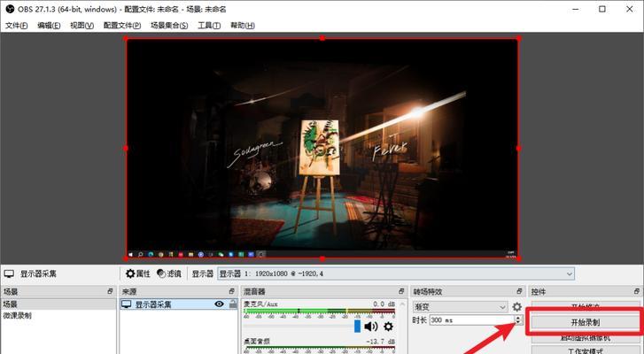This screenshot has height=354, width=644.
Task: Click the 转场特效 panel title
Action: tap(427, 292)
